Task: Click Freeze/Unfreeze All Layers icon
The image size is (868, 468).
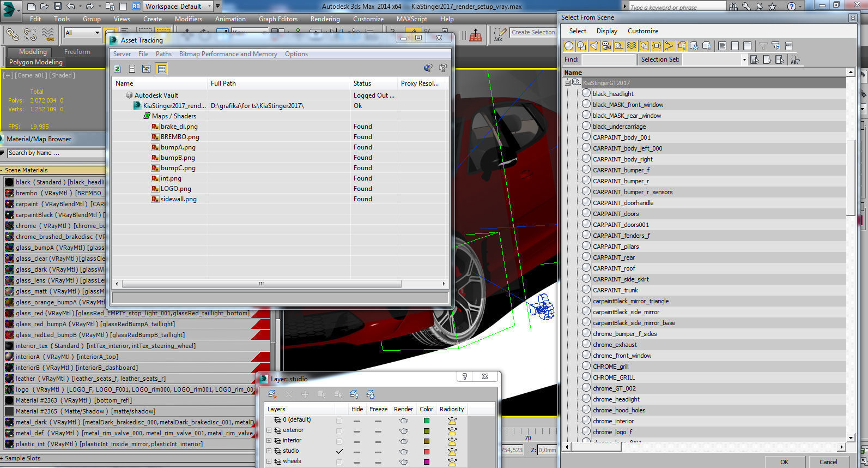Action: tap(371, 394)
